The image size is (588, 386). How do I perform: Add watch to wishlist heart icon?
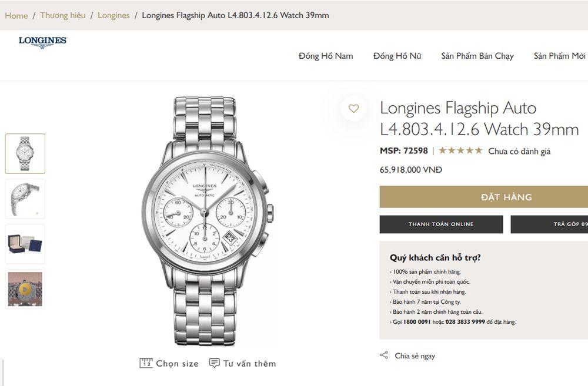[x=353, y=109]
